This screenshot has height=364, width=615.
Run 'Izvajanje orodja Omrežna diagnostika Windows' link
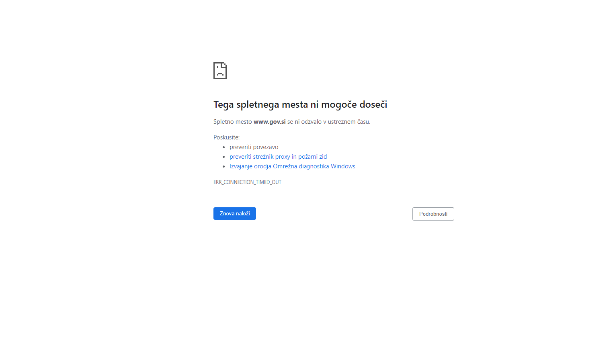[292, 166]
